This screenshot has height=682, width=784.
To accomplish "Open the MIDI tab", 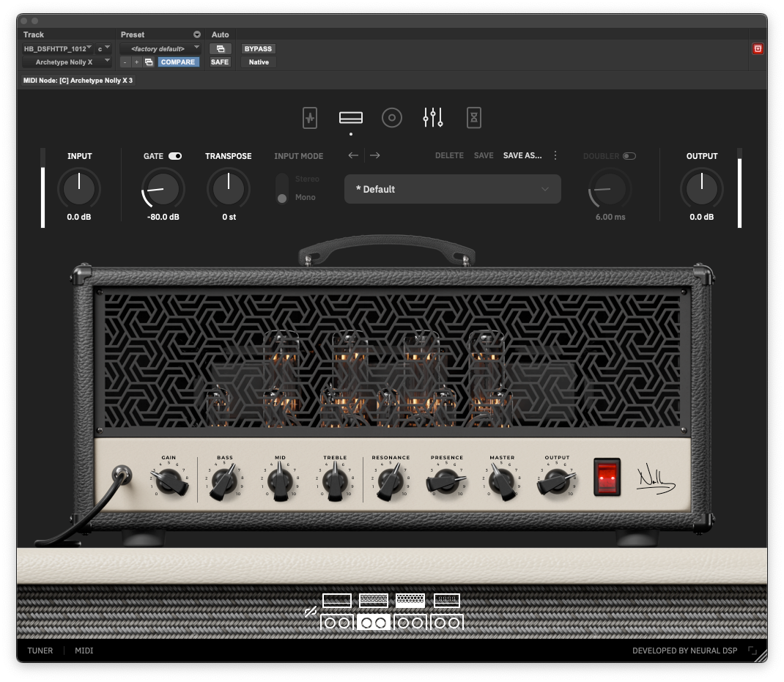I will 84,651.
